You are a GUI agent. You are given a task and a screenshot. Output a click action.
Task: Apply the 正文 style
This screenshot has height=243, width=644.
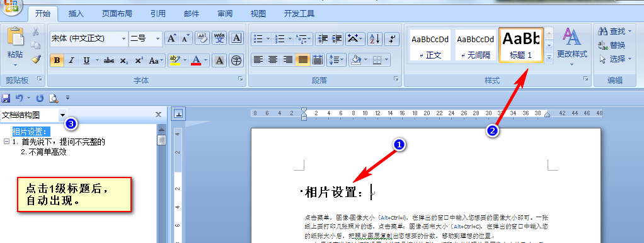click(430, 45)
